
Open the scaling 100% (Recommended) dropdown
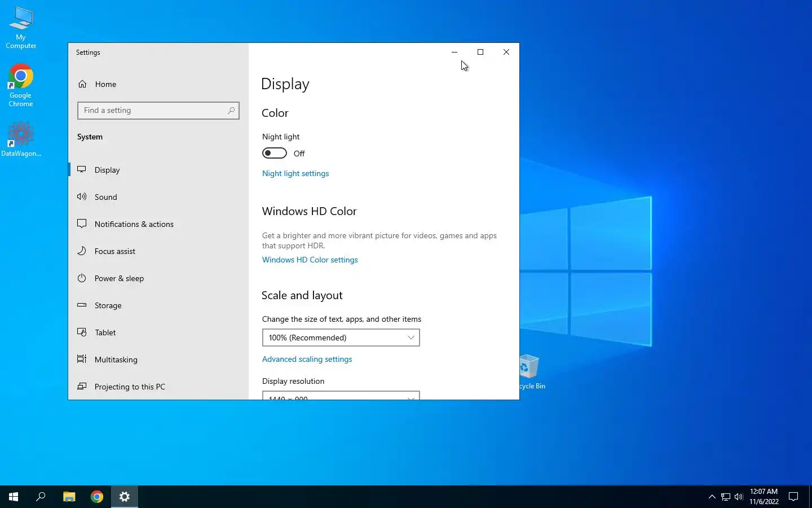click(x=341, y=338)
